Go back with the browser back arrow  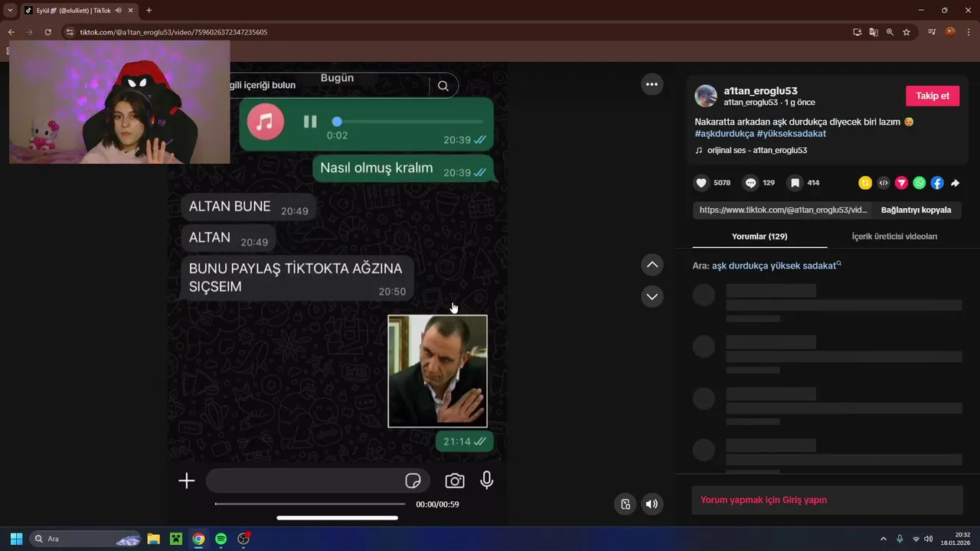coord(11,32)
